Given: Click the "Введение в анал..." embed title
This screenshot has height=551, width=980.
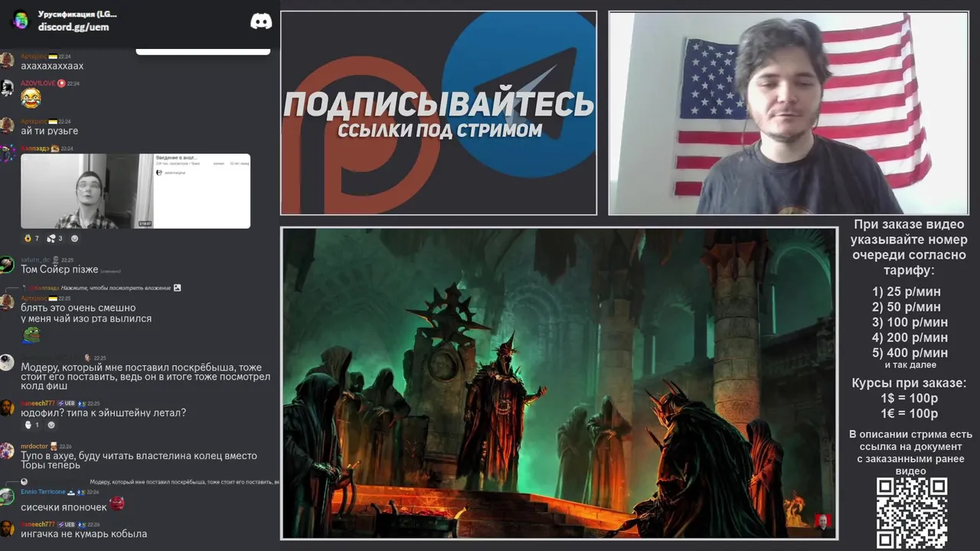Looking at the screenshot, I should point(178,158).
